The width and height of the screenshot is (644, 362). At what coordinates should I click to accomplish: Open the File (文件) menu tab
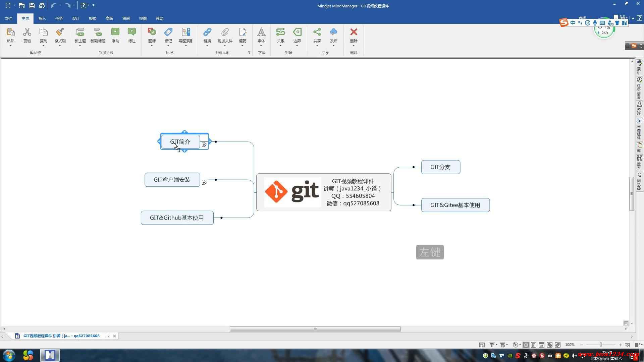click(8, 18)
